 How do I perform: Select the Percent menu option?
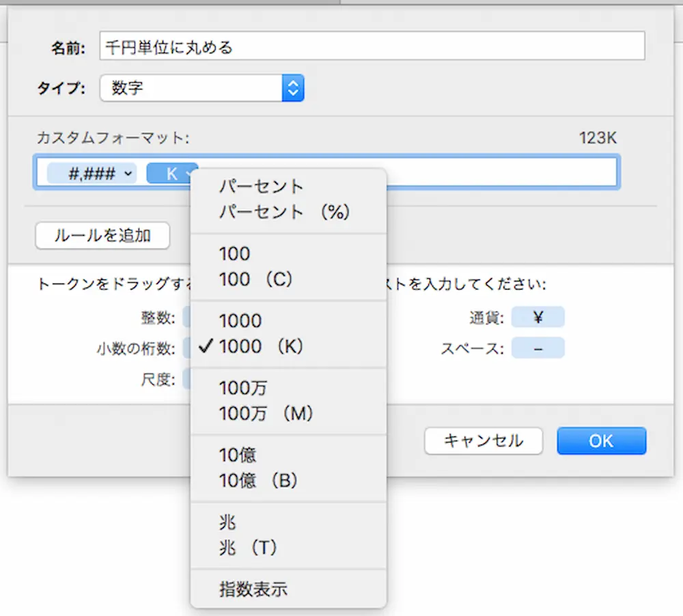261,186
